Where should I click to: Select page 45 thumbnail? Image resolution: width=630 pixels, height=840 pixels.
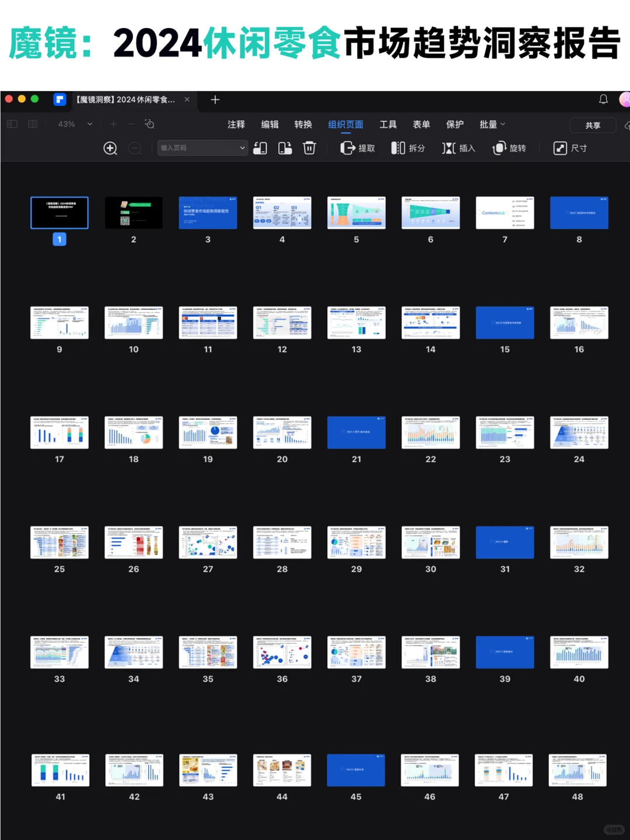pos(356,770)
